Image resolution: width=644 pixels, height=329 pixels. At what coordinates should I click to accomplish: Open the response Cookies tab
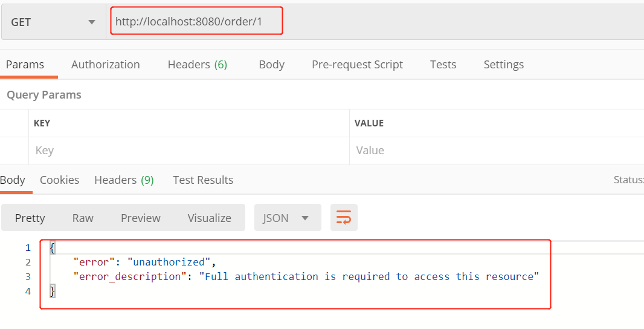pos(60,180)
